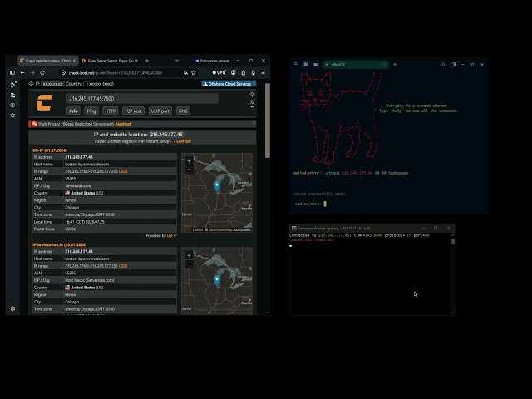This screenshot has height=399, width=532.
Task: Grab the browser page vertical scrollbar thumb
Action: coord(268,121)
